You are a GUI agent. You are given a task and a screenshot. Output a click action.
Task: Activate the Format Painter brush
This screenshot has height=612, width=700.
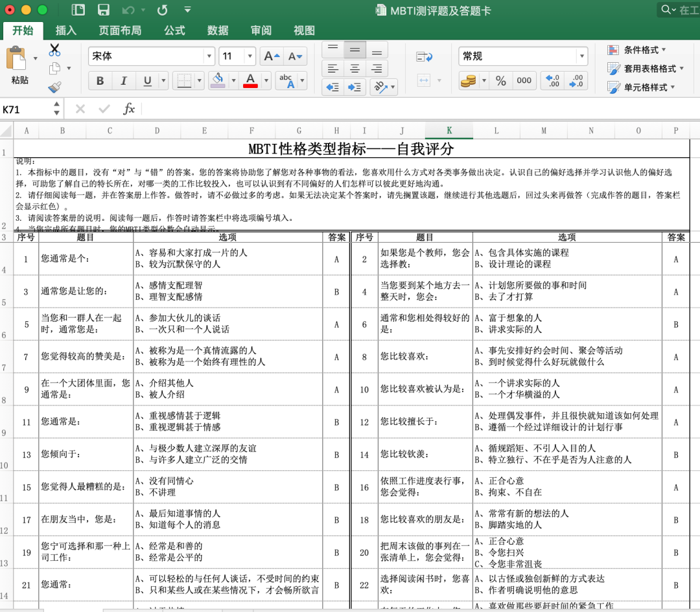[54, 87]
